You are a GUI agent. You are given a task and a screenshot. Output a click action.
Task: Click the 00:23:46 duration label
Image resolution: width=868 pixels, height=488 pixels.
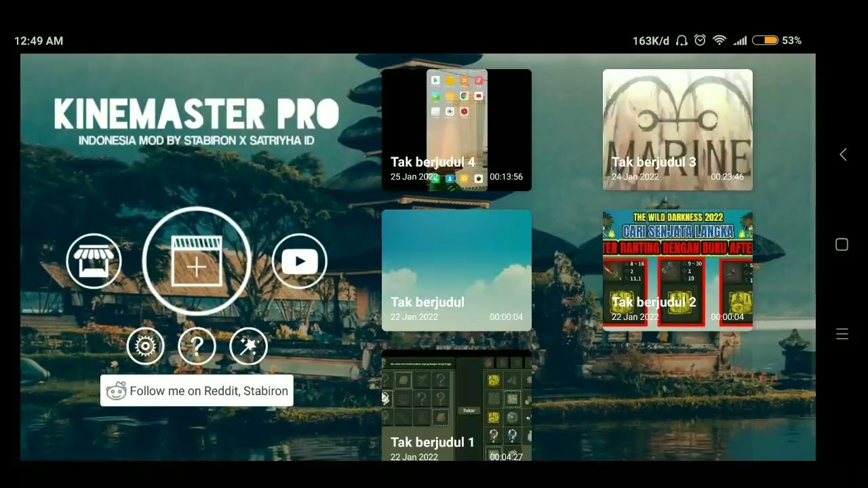click(727, 177)
